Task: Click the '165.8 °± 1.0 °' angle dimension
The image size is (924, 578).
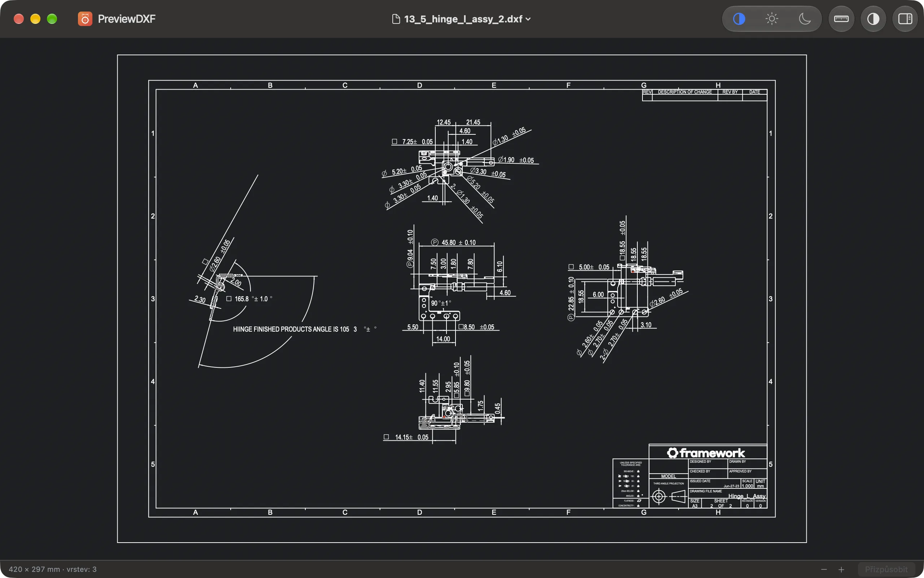Action: [253, 299]
